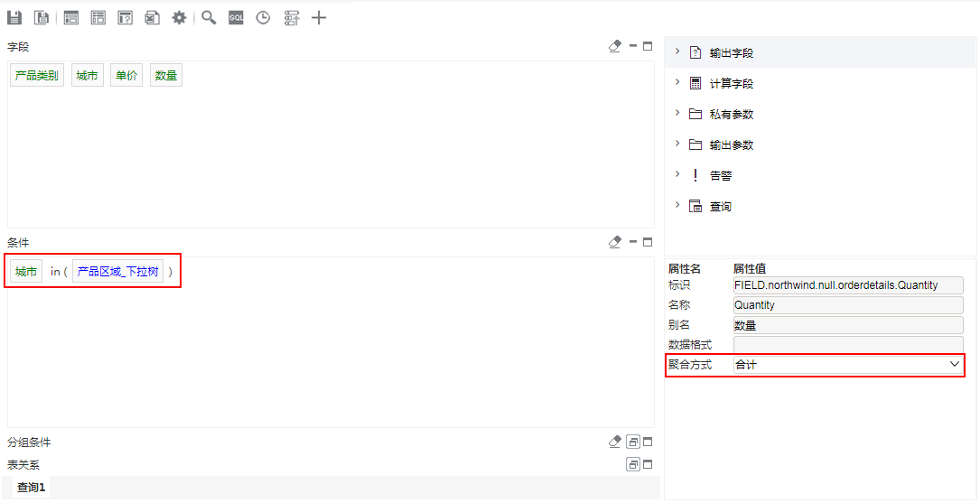Maximize the 字段 panel

[x=648, y=46]
